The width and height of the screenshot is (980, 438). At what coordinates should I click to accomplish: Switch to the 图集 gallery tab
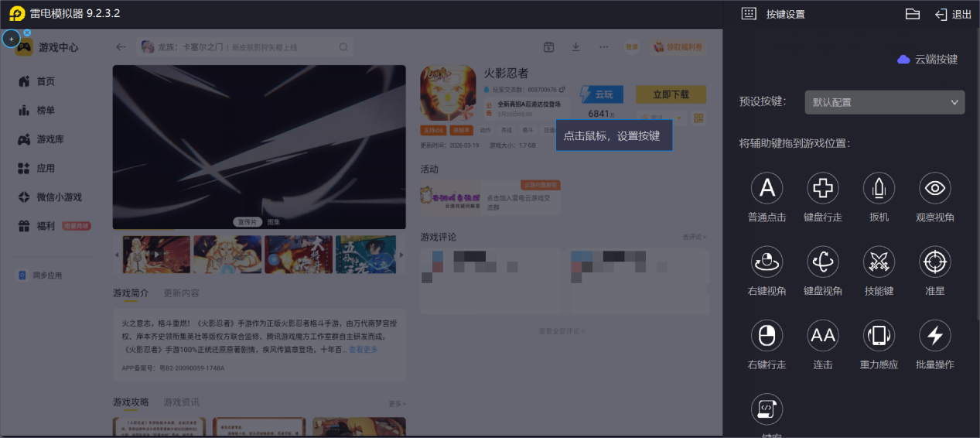274,222
